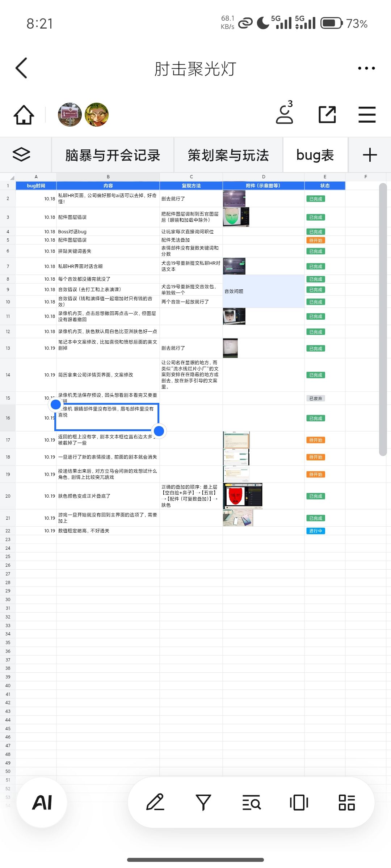Add a new sheet with plus
Viewport: 391px width, 868px height.
pyautogui.click(x=370, y=155)
